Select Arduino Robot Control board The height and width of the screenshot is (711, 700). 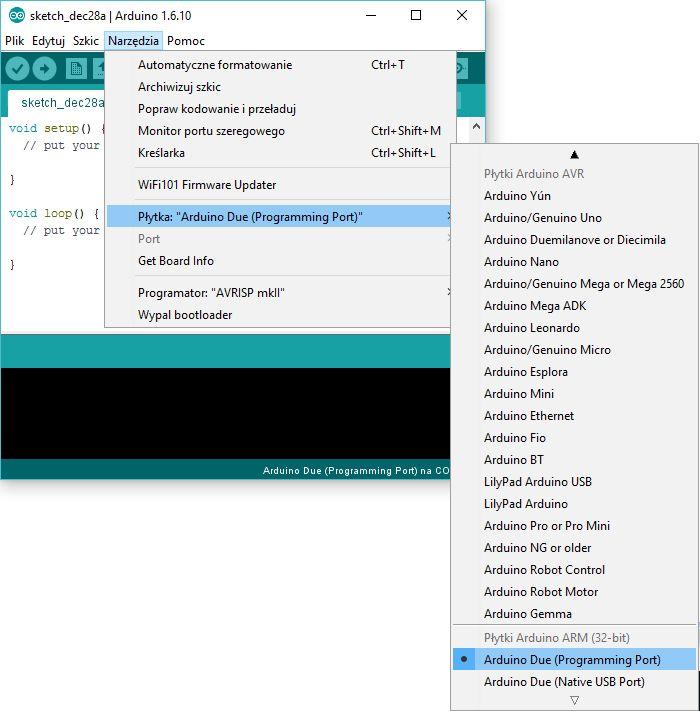[574, 570]
